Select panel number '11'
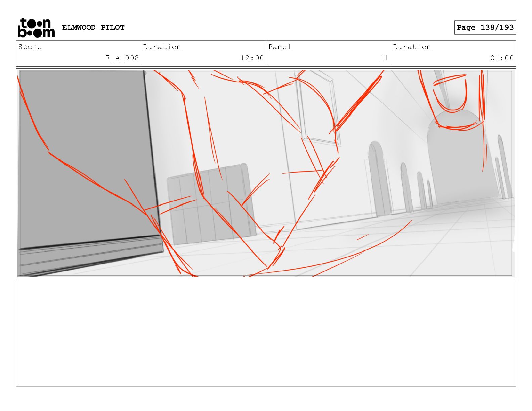 click(x=384, y=58)
